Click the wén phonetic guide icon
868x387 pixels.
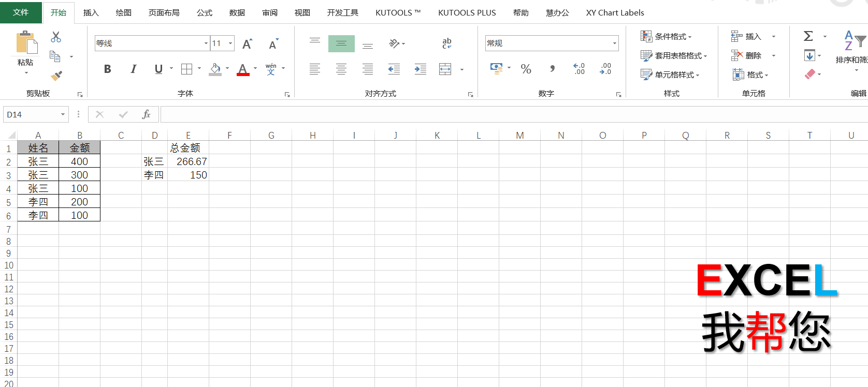(x=271, y=69)
